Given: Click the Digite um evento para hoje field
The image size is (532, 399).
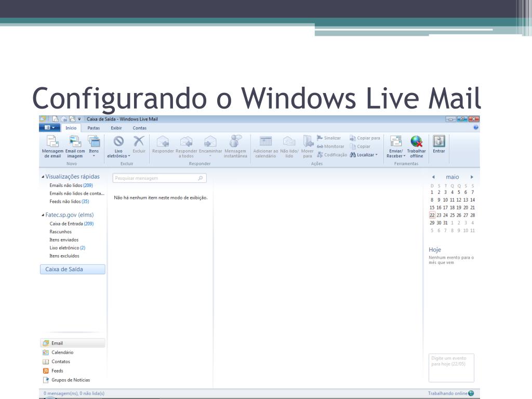Looking at the screenshot, I should 451,368.
